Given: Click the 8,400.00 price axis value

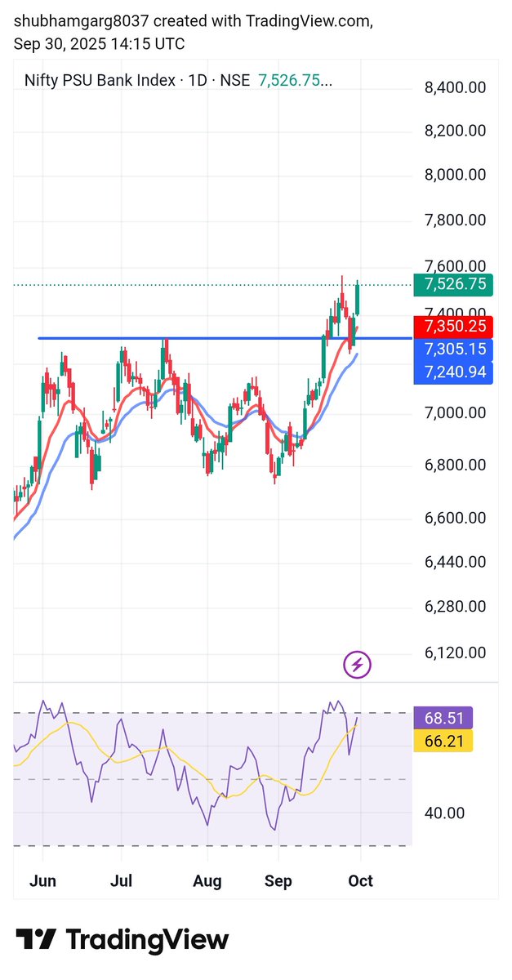Looking at the screenshot, I should 456,87.
